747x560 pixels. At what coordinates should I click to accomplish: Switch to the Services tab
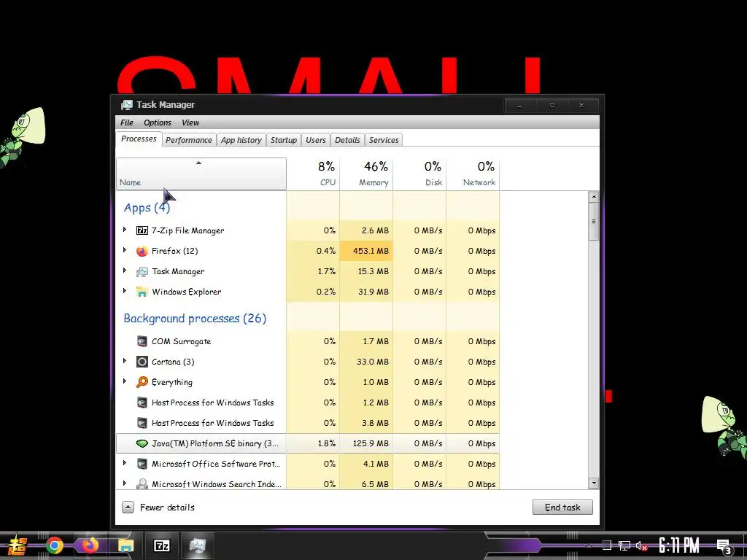[x=384, y=140]
